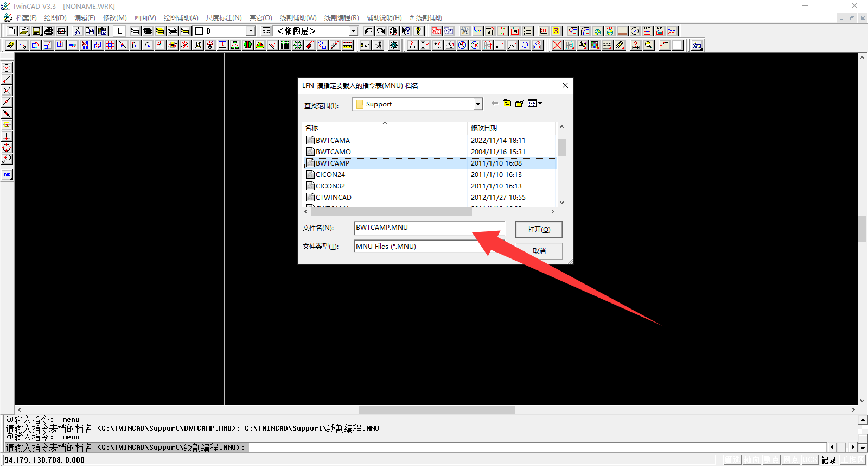This screenshot has width=868, height=467.
Task: Click the Redo arrow icon
Action: 381,31
